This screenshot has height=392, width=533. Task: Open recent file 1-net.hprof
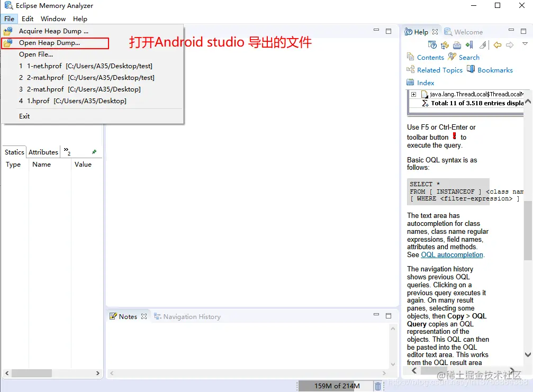[x=93, y=66]
